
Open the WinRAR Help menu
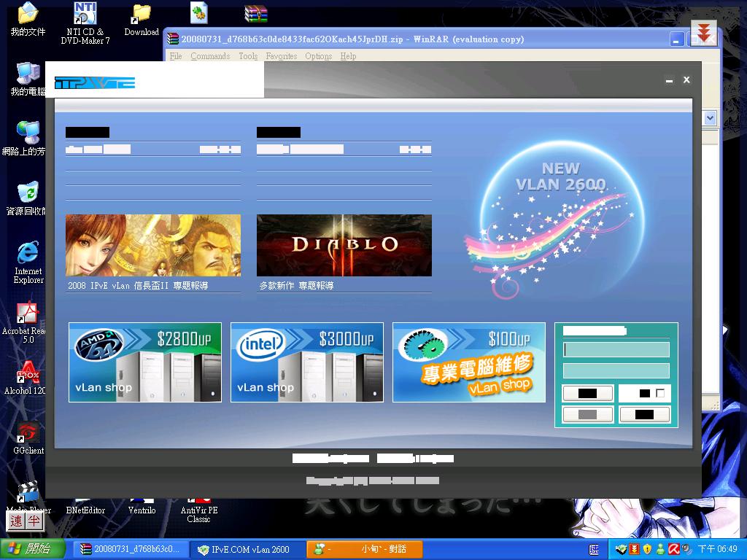click(348, 56)
